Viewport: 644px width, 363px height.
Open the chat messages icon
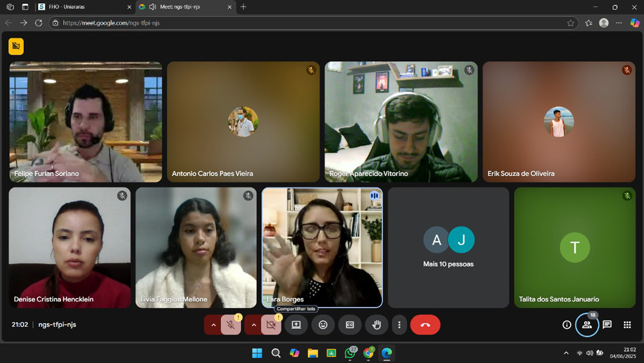[x=607, y=325]
